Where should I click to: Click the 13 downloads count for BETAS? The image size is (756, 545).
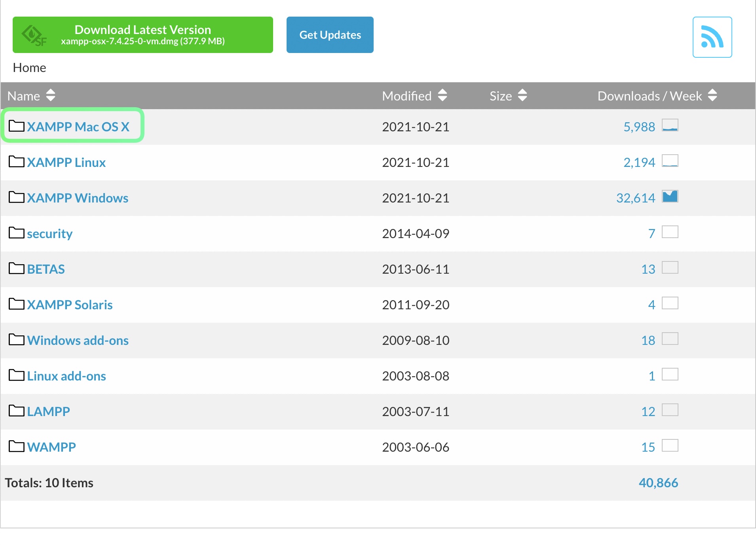(648, 269)
